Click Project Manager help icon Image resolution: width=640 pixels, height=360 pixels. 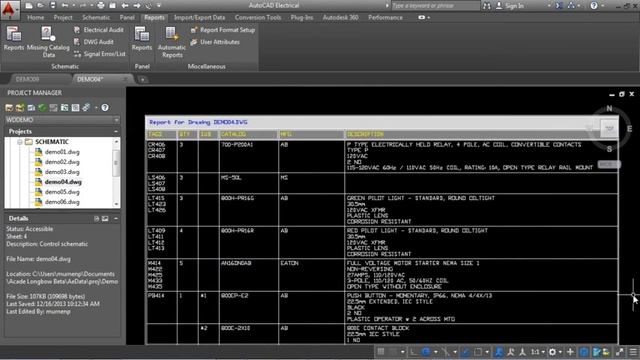(105, 108)
